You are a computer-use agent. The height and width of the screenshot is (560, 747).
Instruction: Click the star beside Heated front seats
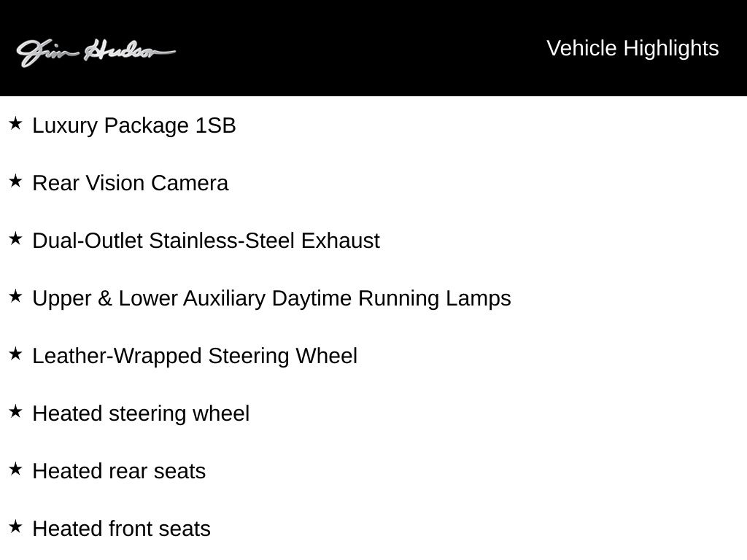(x=15, y=526)
